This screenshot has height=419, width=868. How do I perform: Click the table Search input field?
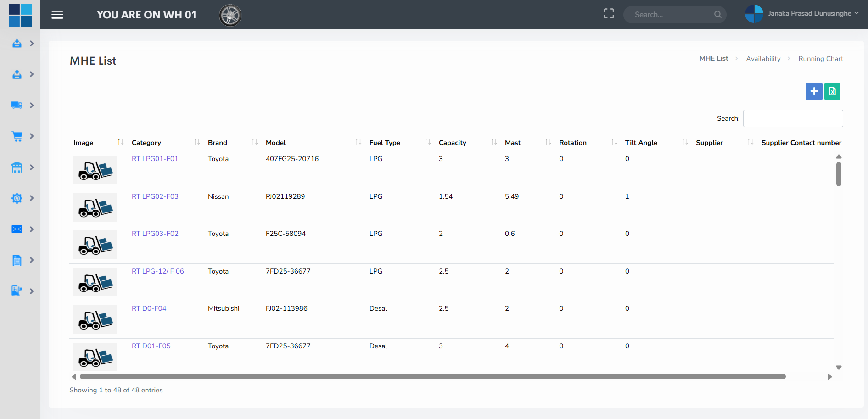point(793,118)
